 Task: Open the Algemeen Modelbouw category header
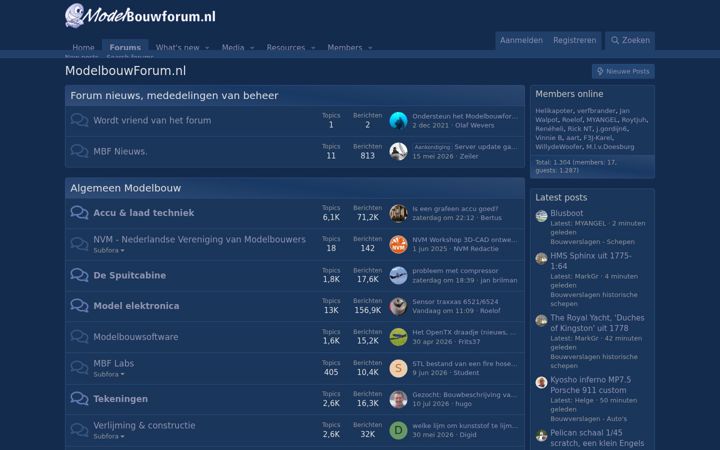(x=125, y=188)
